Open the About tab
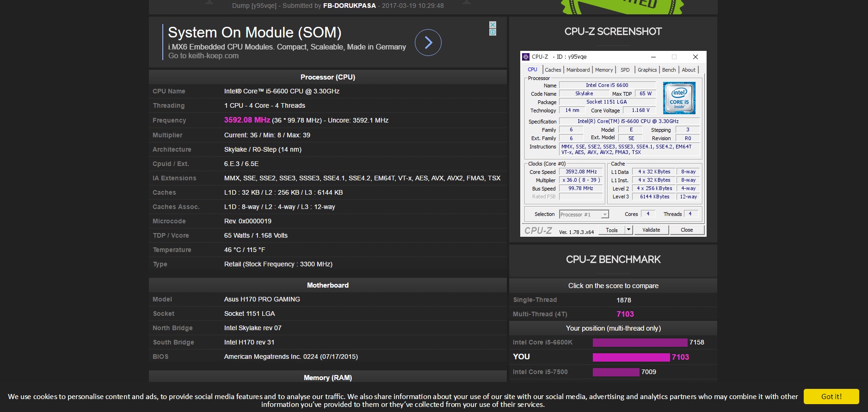The image size is (868, 412). 689,70
